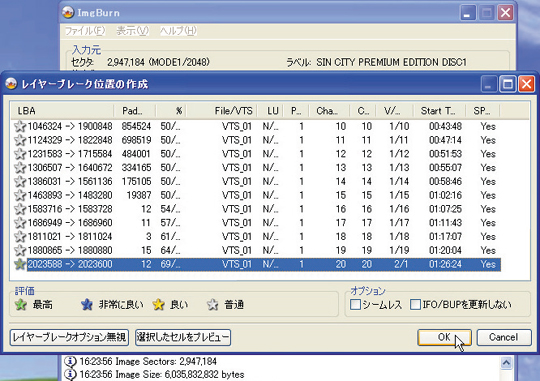This screenshot has height=381, width=540.
Task: Select row with LBA 1231583 -> 1715584
Action: 257,154
